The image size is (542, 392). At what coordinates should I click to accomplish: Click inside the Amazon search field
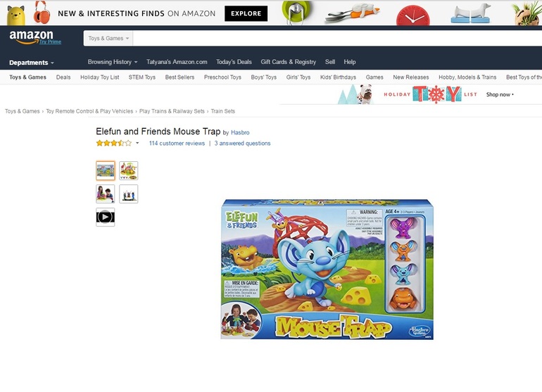click(x=337, y=39)
